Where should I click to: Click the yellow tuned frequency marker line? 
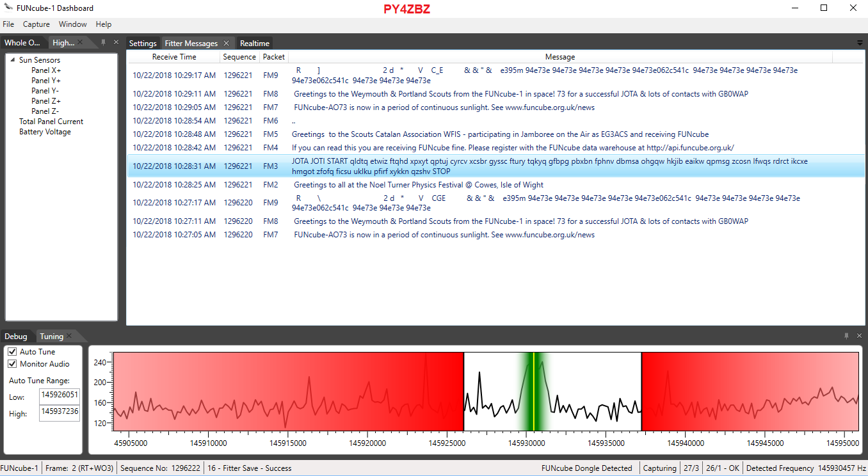533,391
